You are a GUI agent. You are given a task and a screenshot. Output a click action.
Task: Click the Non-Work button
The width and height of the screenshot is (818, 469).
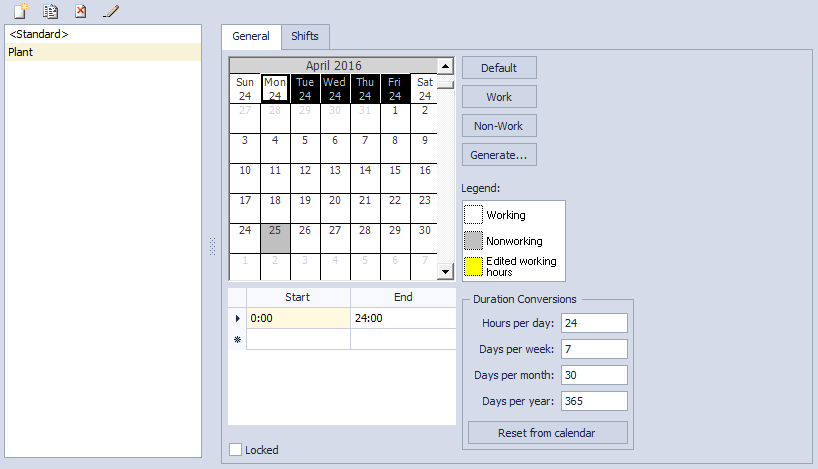point(499,126)
